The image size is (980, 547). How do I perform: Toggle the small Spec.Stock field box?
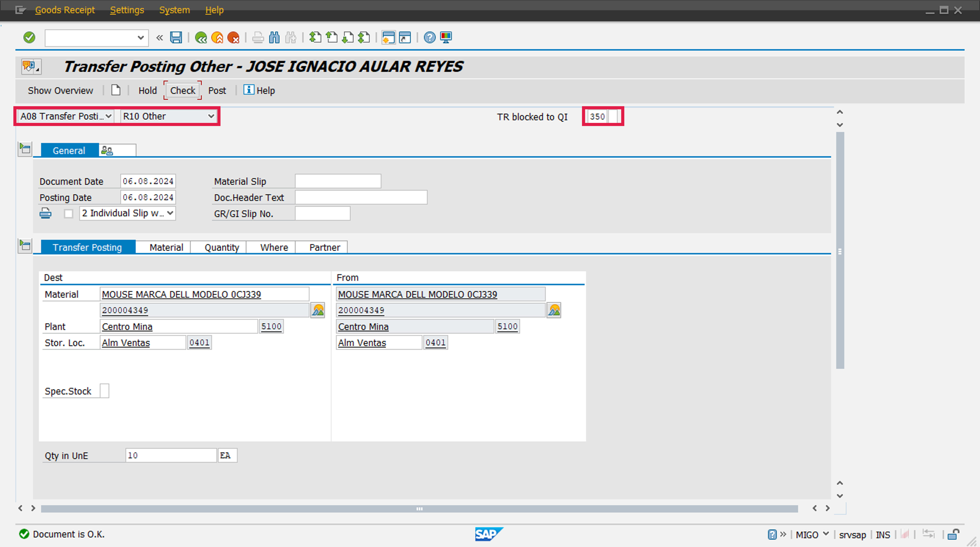(x=104, y=391)
